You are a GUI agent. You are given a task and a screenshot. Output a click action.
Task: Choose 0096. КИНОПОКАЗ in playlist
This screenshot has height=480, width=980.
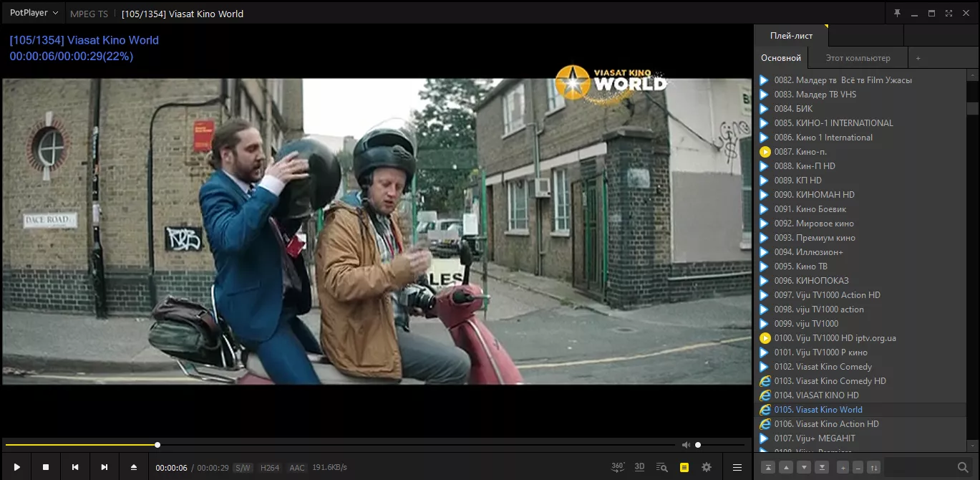coord(861,281)
